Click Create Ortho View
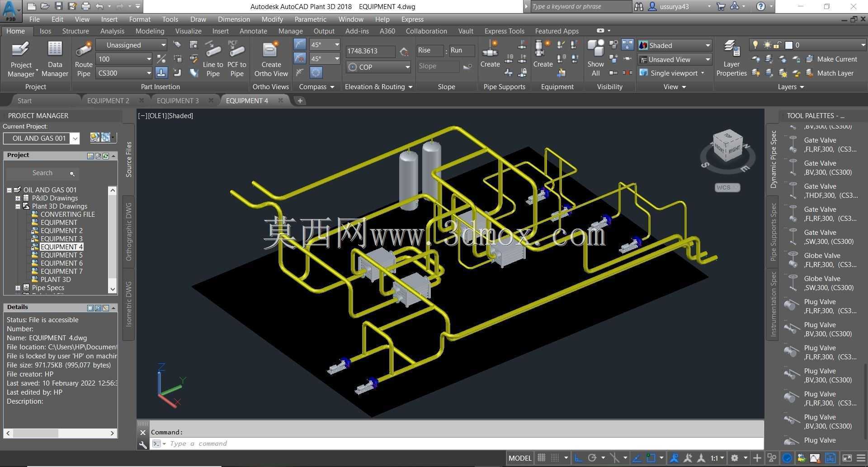Screen dimensions: 868x467 click(271, 59)
